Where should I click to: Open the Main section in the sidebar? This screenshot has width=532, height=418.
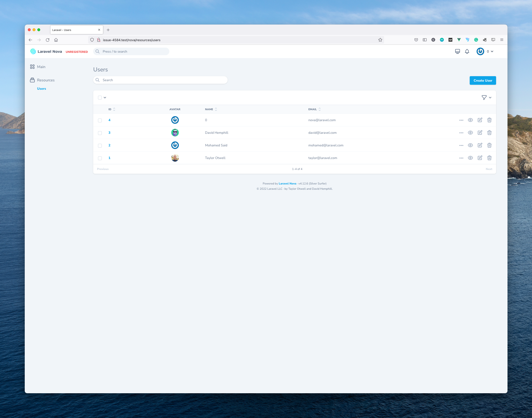[41, 67]
